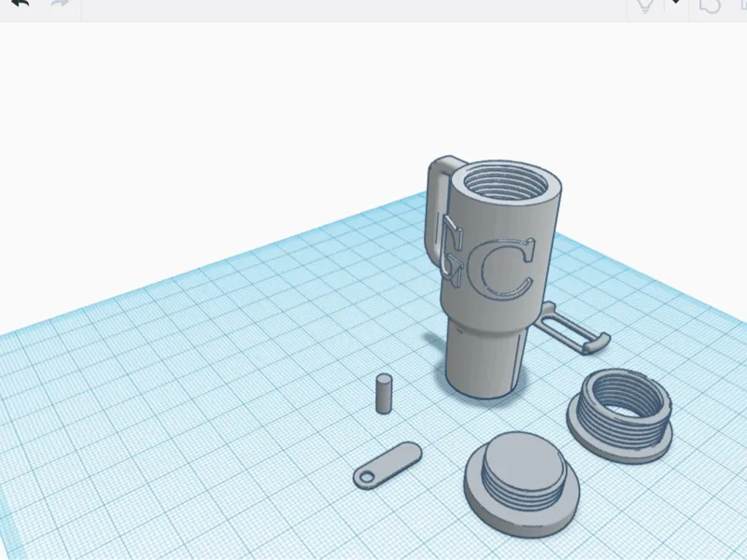The width and height of the screenshot is (747, 560).
Task: Click the threaded opening at the mug's top
Action: [x=506, y=180]
